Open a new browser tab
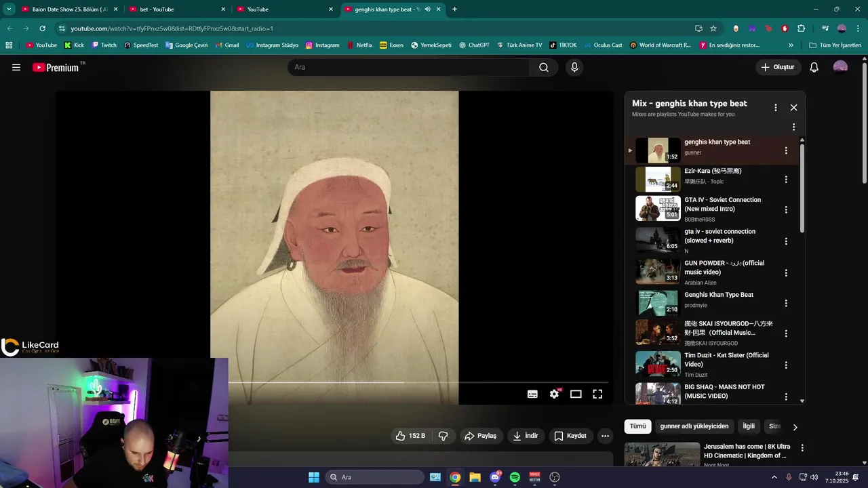 (454, 9)
